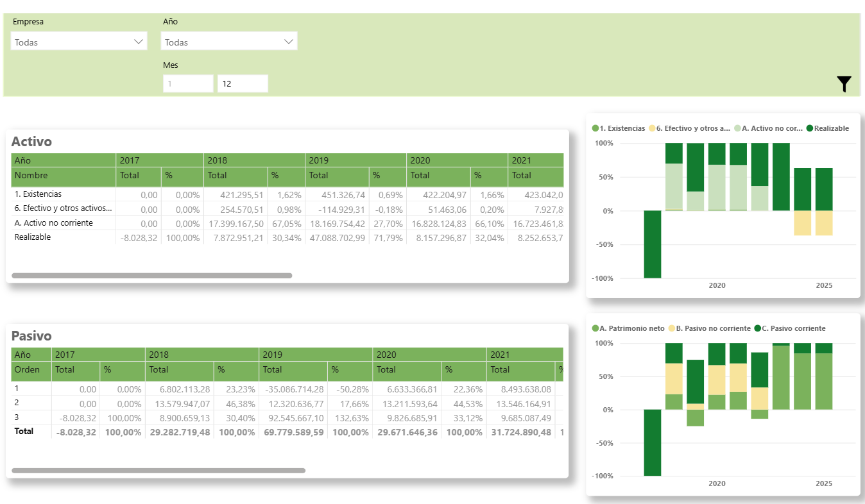Select the 2018 column header in Activo
The height and width of the screenshot is (504, 865).
pyautogui.click(x=217, y=160)
